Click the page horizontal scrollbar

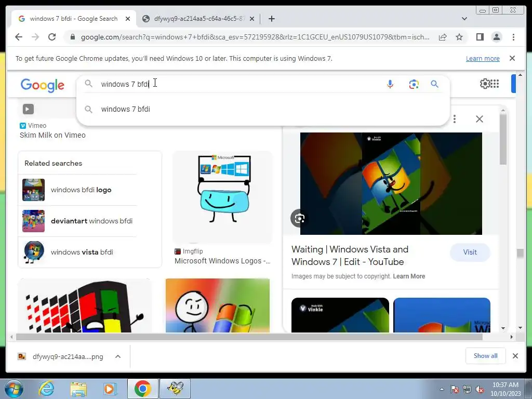(249, 337)
